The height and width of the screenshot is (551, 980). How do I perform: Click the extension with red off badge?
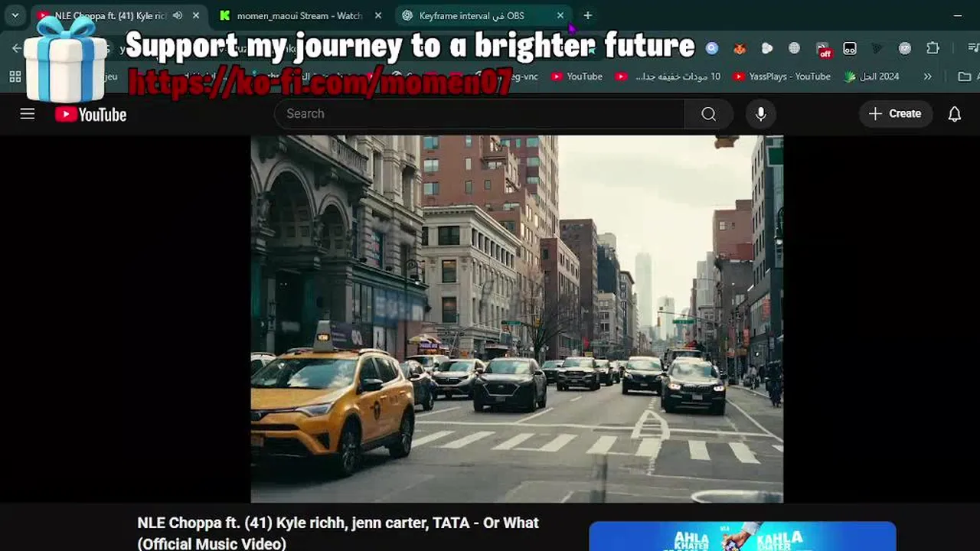(823, 50)
